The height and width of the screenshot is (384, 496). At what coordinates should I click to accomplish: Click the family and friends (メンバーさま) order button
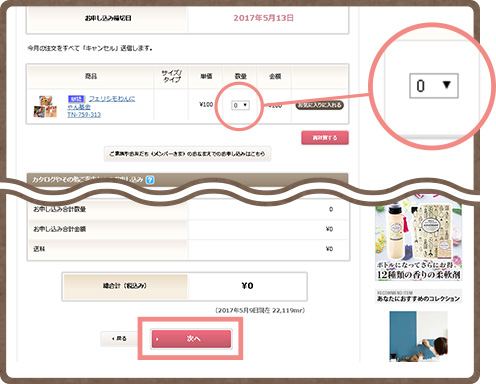tap(187, 154)
